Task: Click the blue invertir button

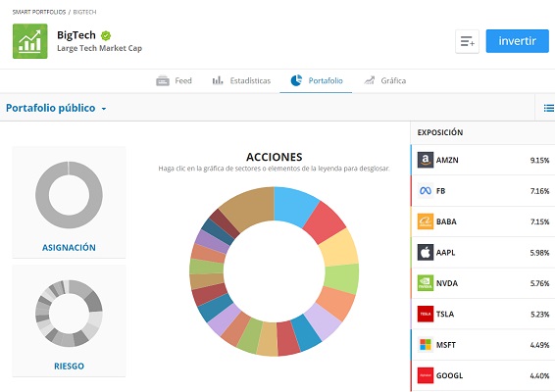Action: pos(517,41)
